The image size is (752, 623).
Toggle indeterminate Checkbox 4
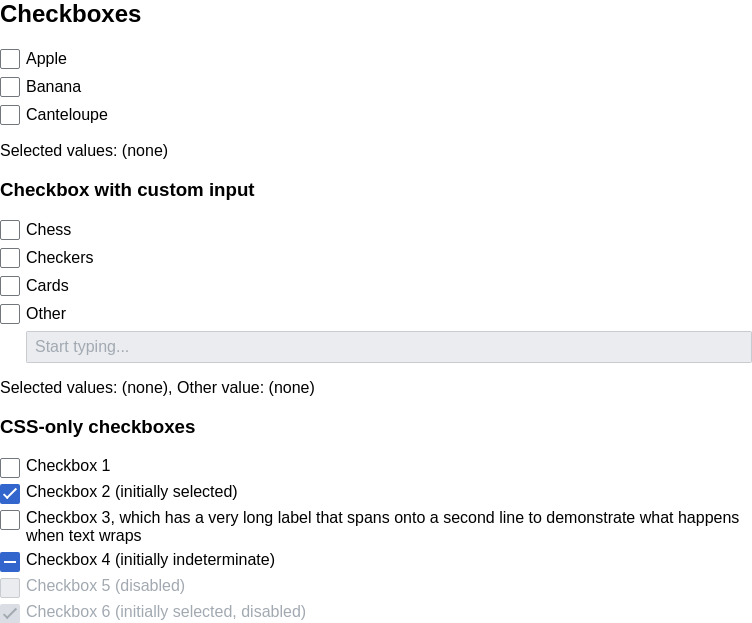(x=10, y=562)
